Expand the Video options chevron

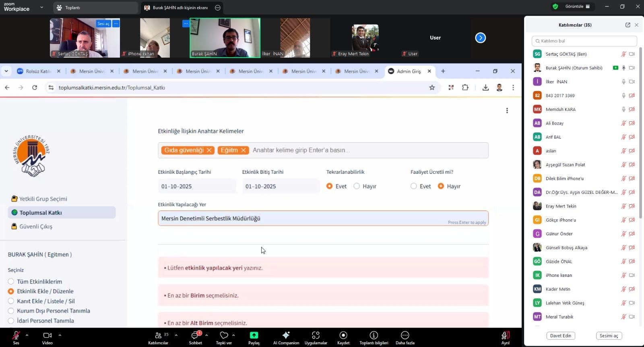coord(60,335)
